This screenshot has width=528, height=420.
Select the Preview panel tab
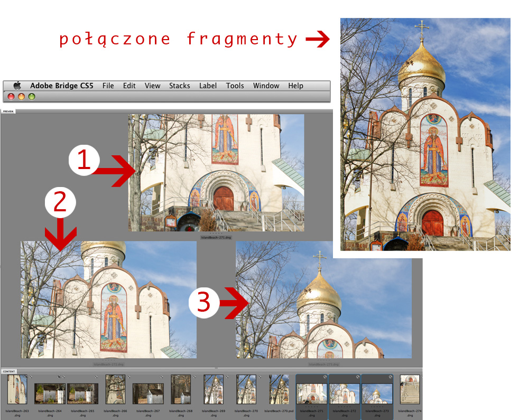pyautogui.click(x=9, y=111)
